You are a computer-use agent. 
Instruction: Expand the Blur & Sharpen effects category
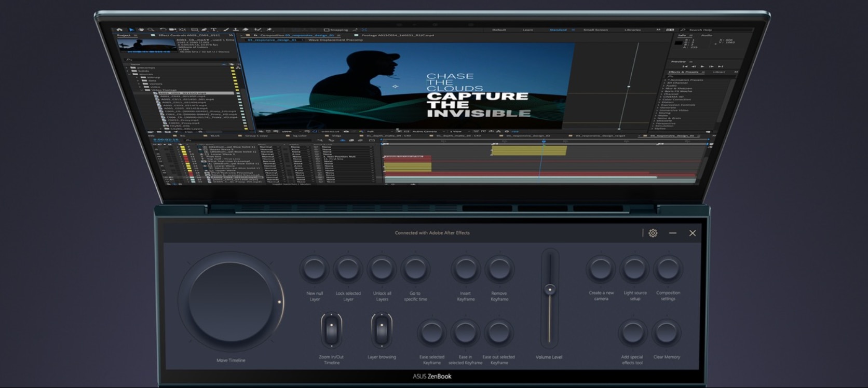coord(663,89)
